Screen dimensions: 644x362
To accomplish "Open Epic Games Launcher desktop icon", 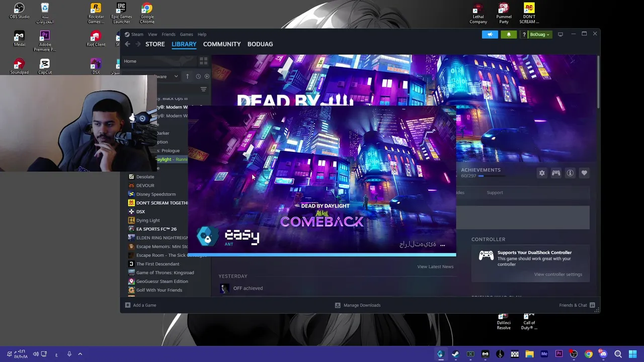I will click(x=121, y=14).
